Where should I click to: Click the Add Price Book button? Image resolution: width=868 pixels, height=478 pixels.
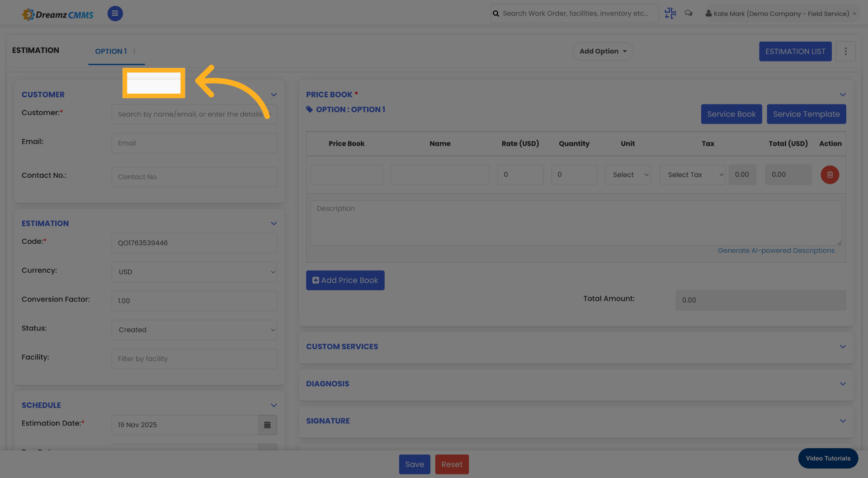point(345,280)
